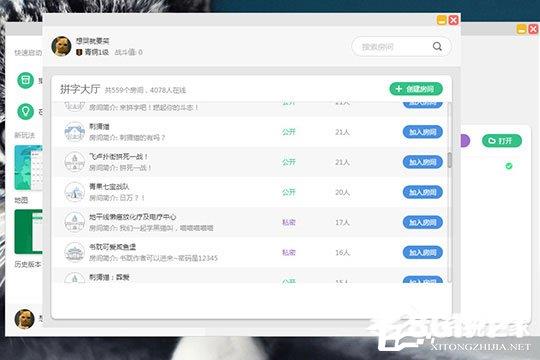Click the 青铜1级 rank badge icon

tap(79, 52)
